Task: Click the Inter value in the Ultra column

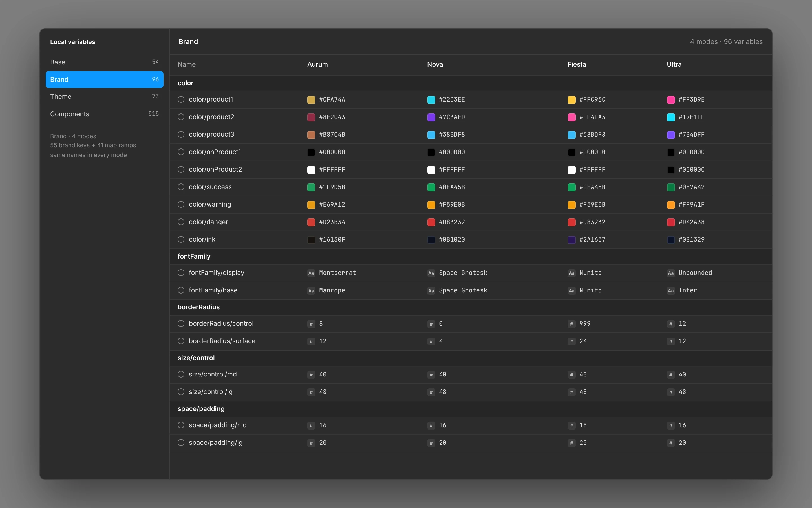Action: coord(687,290)
